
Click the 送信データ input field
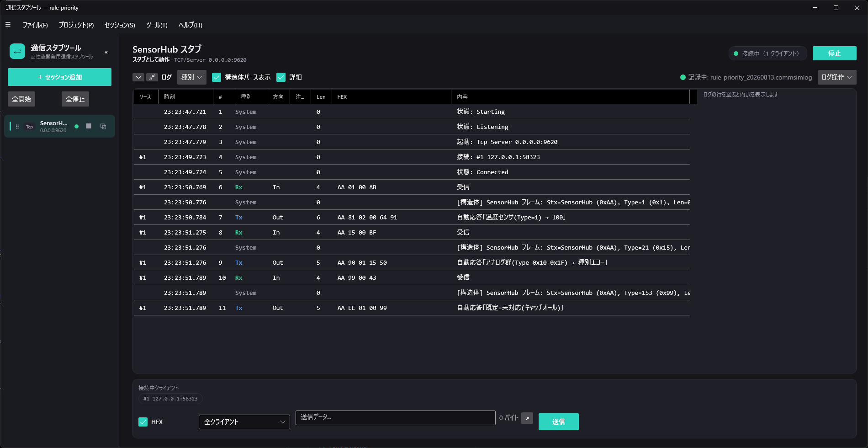[x=395, y=417]
